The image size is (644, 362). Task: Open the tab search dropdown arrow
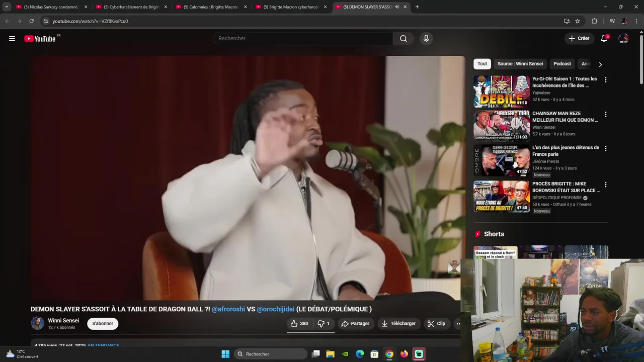click(x=6, y=7)
